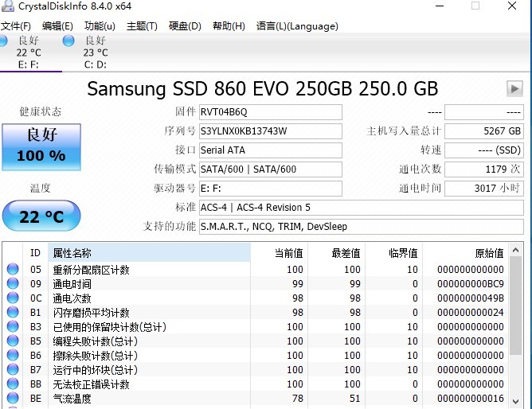Select the 通电时间 attribute row
This screenshot has height=409, width=532.
(256, 283)
